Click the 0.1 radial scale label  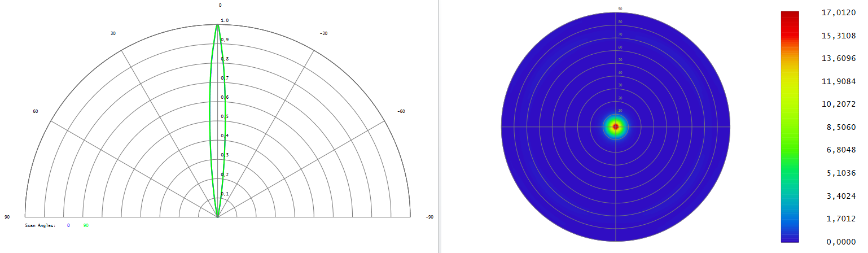coord(225,194)
